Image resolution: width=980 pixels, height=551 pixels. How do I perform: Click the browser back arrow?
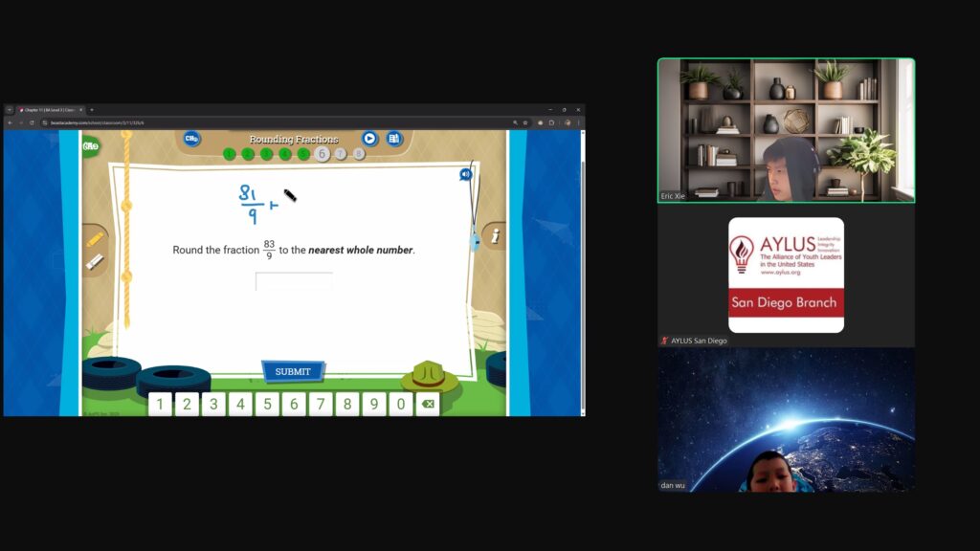point(10,122)
